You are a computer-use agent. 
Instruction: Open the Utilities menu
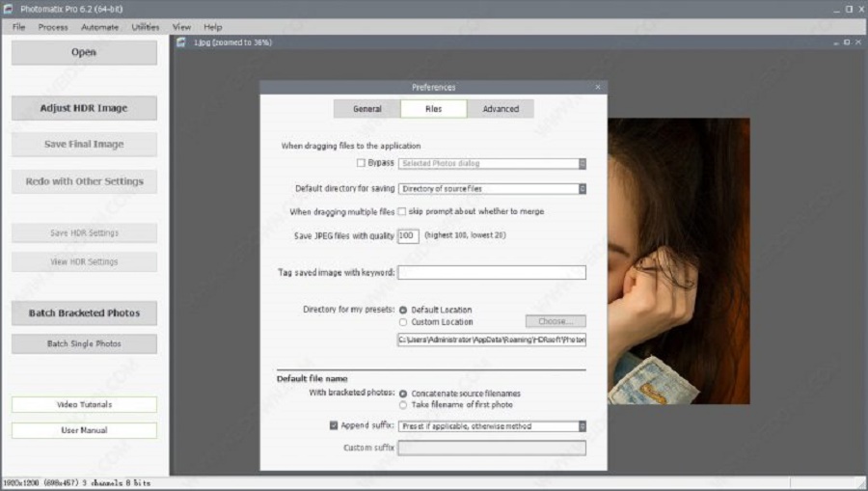click(x=146, y=27)
